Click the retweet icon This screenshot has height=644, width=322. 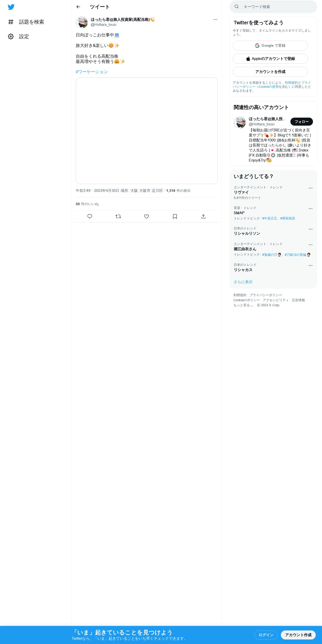[x=118, y=216]
